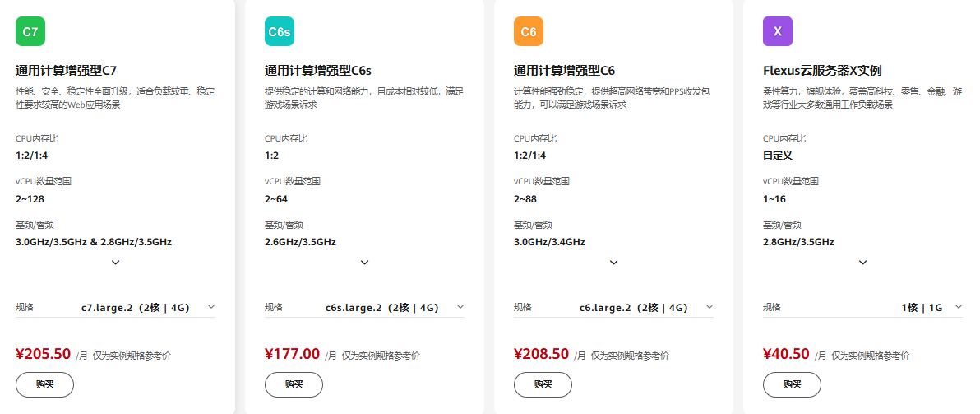
Task: Click 购买 button for C7 instance
Action: (45, 384)
